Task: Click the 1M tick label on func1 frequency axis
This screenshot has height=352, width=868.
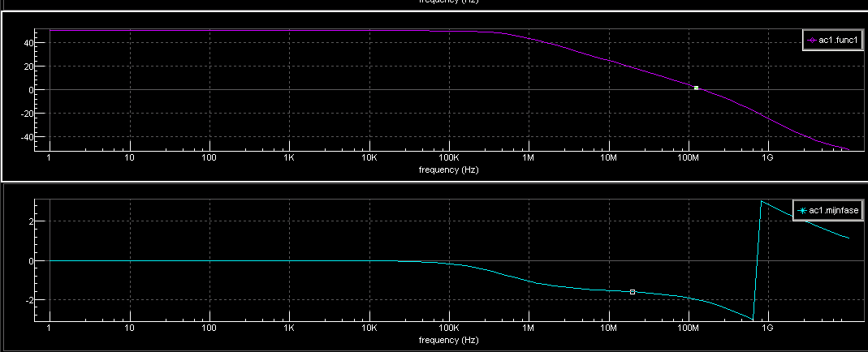Action: click(x=528, y=158)
